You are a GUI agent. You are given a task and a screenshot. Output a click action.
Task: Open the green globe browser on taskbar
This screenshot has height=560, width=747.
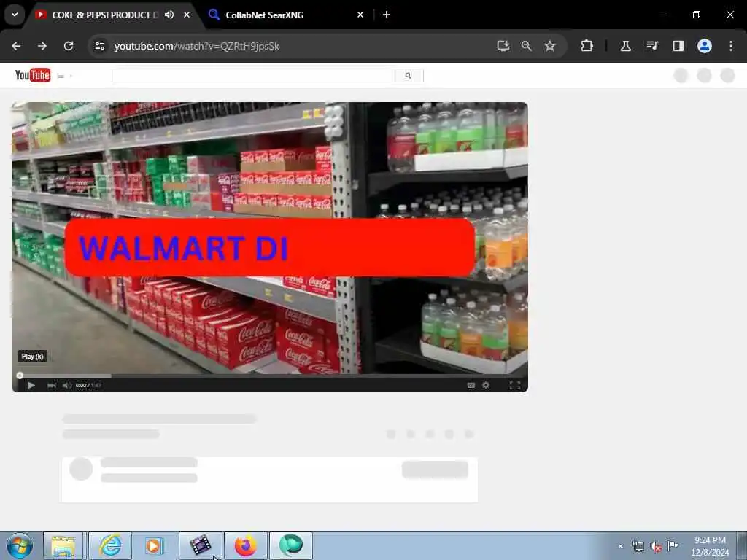coord(290,545)
